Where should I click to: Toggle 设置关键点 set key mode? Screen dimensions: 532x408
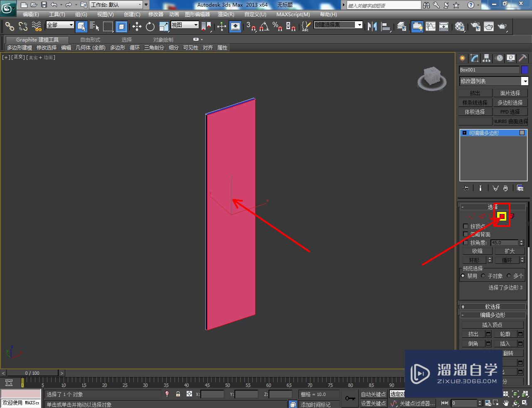373,403
